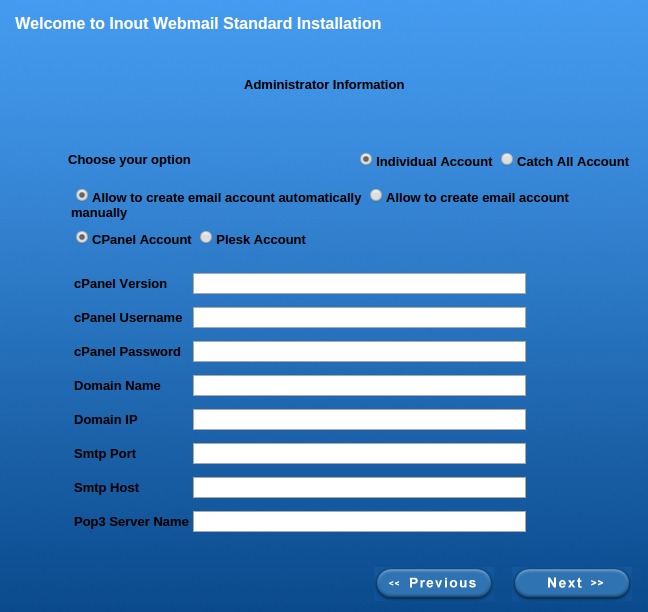648x612 pixels.
Task: Focus the Domain Name text box
Action: click(359, 385)
